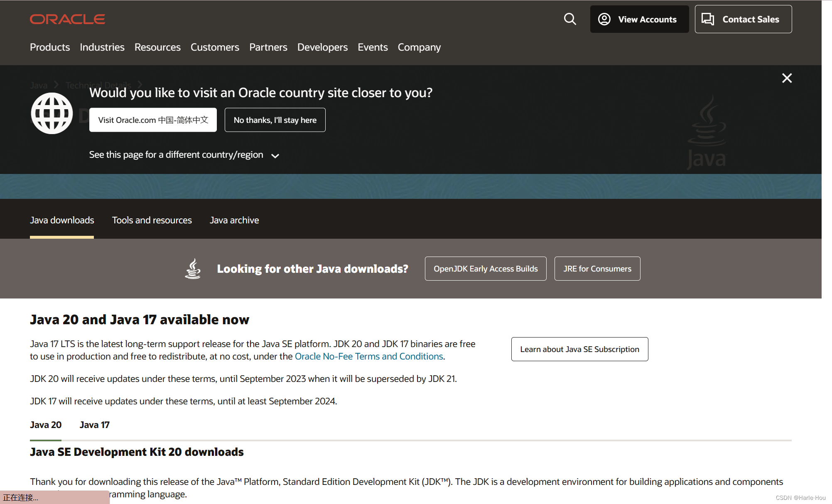Select the Java downloads tab
The width and height of the screenshot is (832, 504).
pos(62,220)
